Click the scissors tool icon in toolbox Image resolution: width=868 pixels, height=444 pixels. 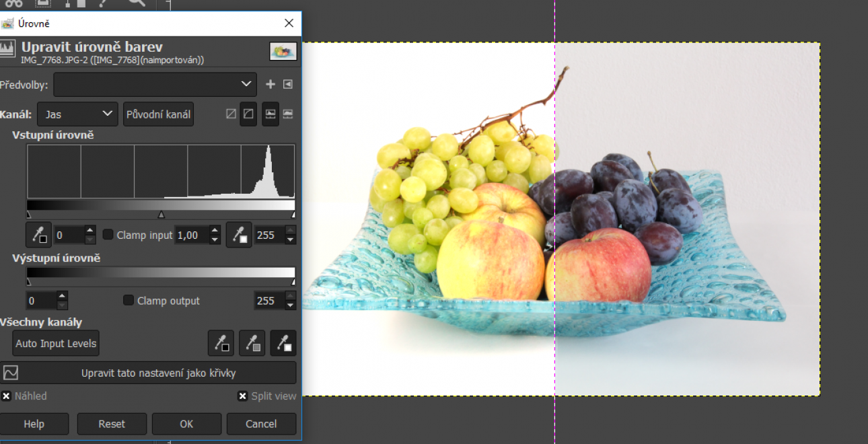tap(13, 3)
